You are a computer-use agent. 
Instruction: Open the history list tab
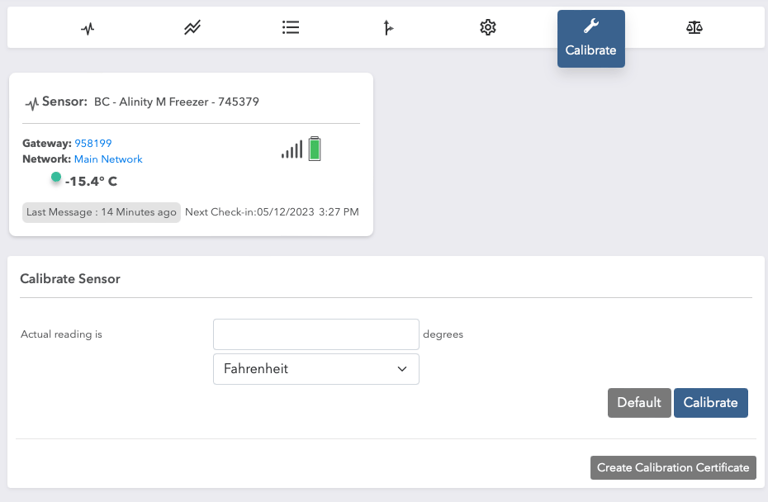coord(291,27)
